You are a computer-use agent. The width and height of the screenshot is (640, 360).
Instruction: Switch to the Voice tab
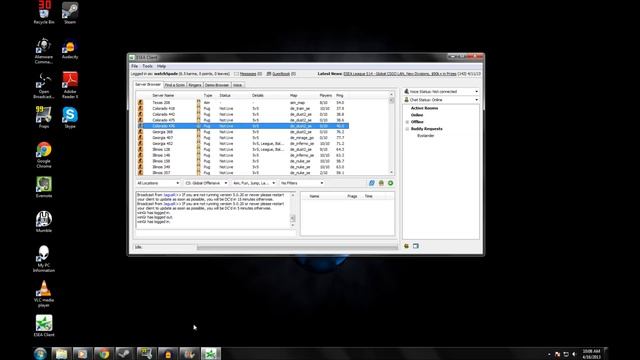[238, 85]
